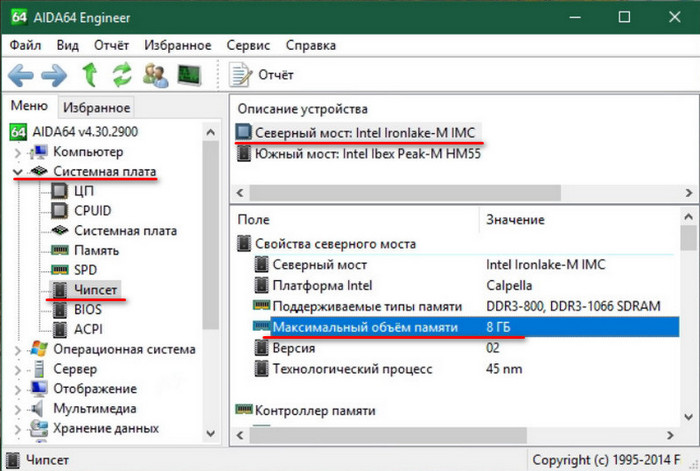Expand the Операционная система tree node
The height and width of the screenshot is (471, 700).
coord(17,349)
